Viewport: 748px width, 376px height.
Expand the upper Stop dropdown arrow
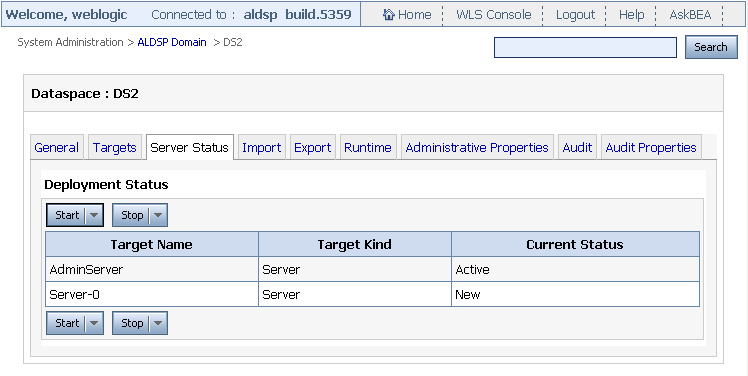158,215
